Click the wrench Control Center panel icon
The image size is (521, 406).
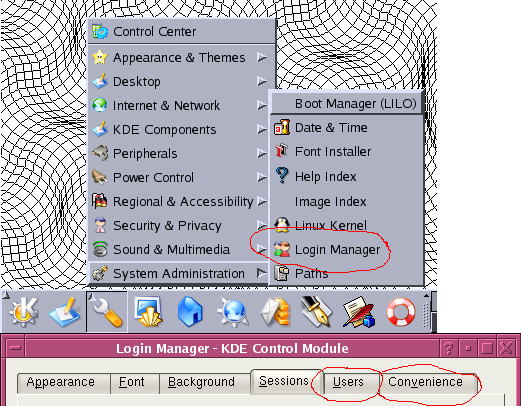coord(107,312)
